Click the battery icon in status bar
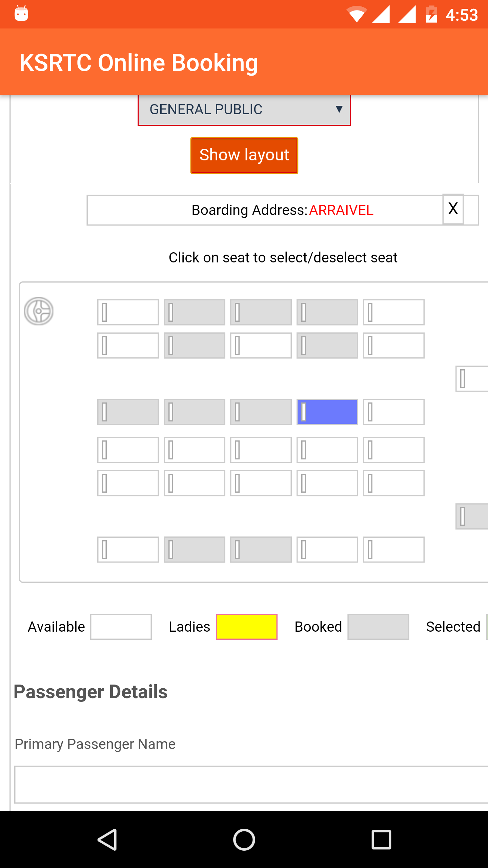The height and width of the screenshot is (868, 488). tap(431, 15)
